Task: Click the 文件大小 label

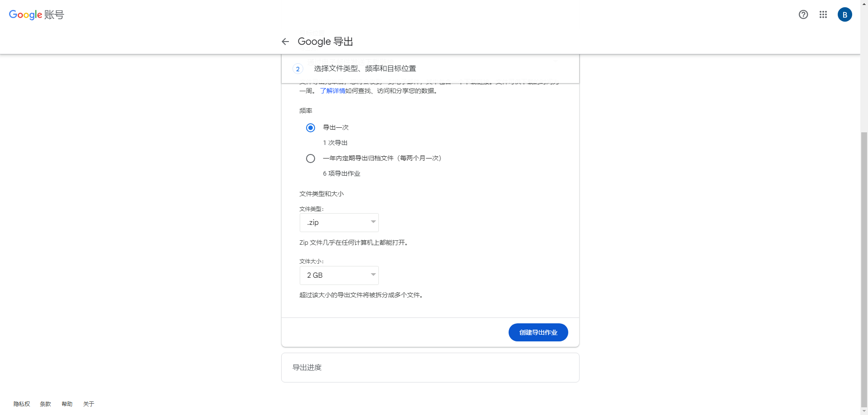Action: 311,261
